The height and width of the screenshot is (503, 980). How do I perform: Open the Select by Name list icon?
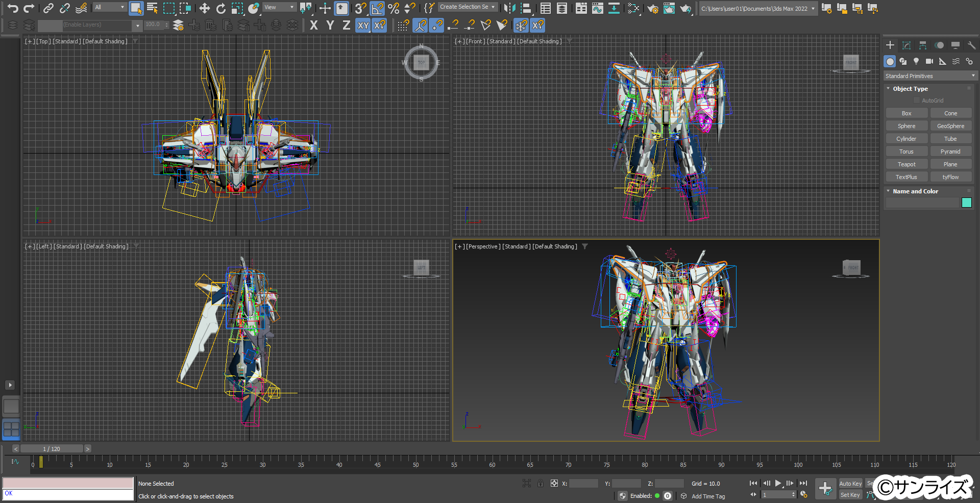pyautogui.click(x=152, y=8)
